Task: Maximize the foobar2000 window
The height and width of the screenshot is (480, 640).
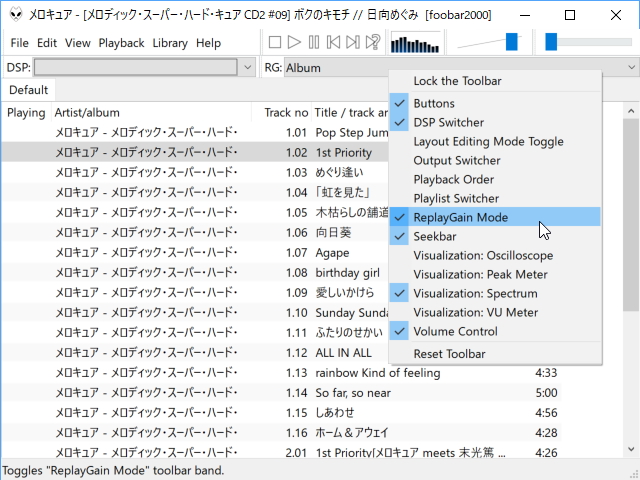Action: point(570,15)
